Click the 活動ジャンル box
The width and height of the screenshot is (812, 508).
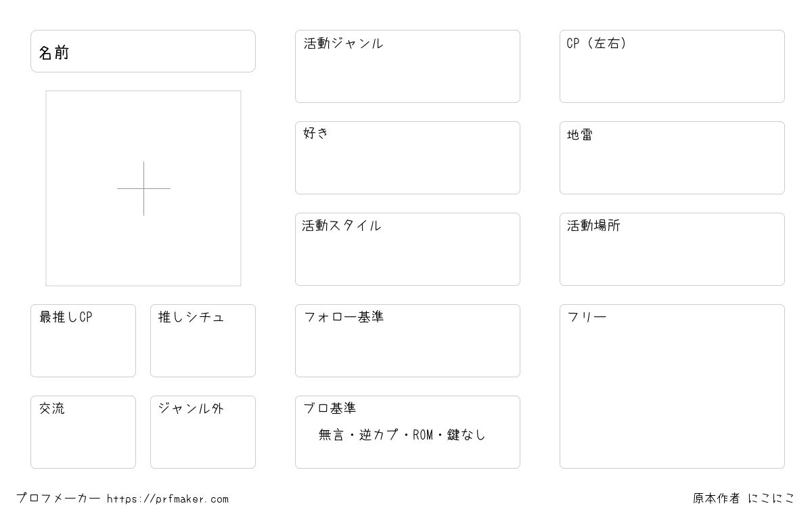pyautogui.click(x=407, y=66)
